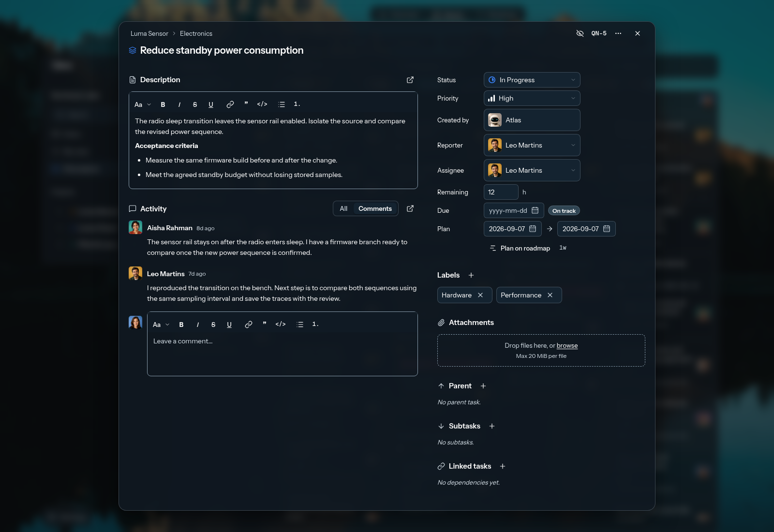
Task: Open the Priority High dropdown
Action: tap(532, 98)
